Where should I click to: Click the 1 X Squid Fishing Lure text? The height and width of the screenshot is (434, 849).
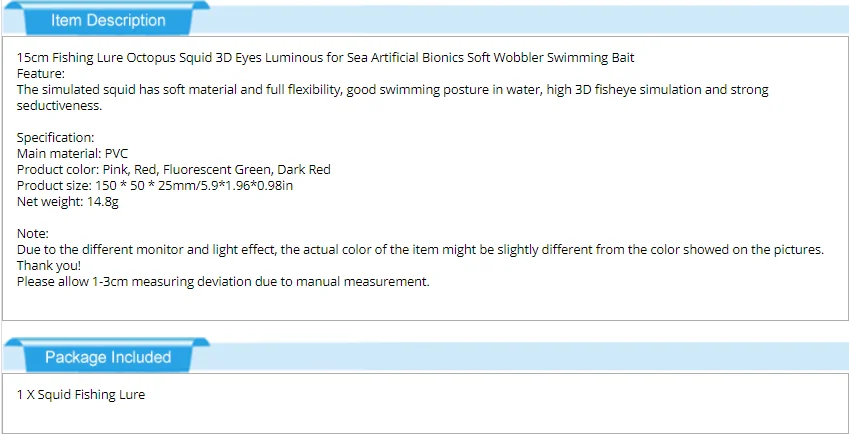coord(81,395)
